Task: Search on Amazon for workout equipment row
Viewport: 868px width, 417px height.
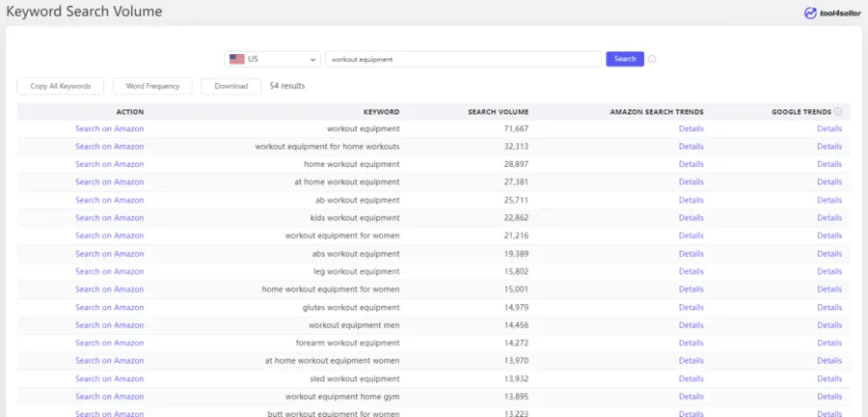Action: 110,128
